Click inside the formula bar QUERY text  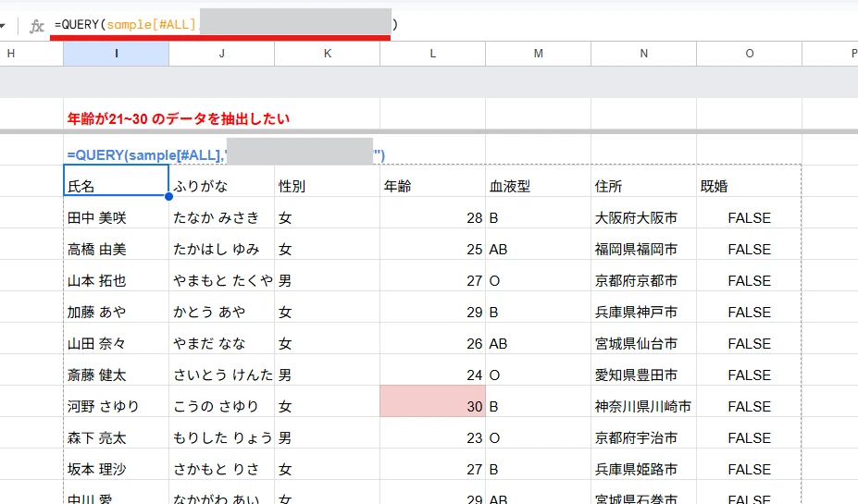[125, 25]
